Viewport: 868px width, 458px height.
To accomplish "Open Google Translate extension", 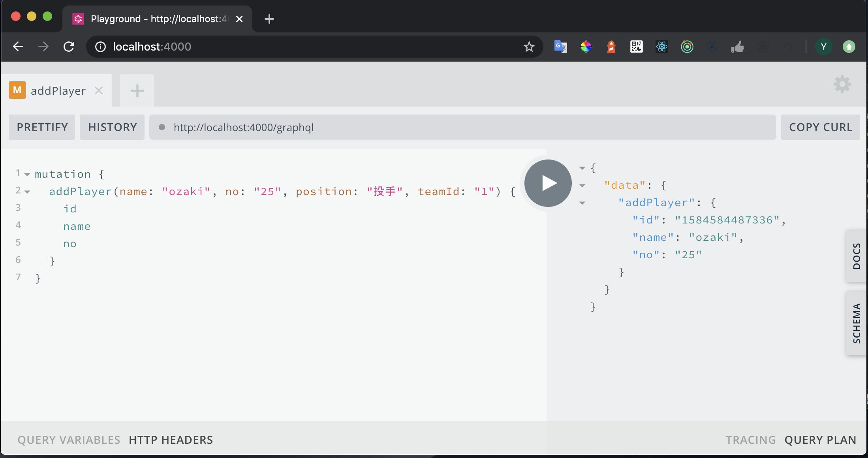I will pyautogui.click(x=560, y=47).
